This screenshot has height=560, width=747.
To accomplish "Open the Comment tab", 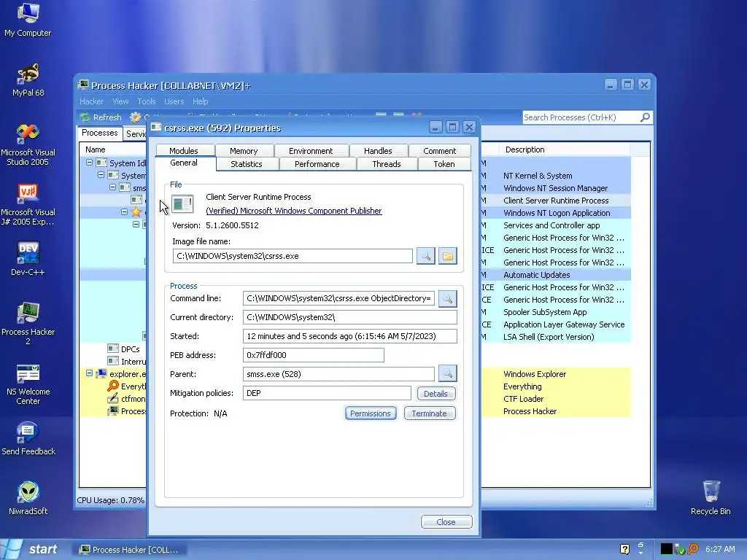I will pos(439,150).
